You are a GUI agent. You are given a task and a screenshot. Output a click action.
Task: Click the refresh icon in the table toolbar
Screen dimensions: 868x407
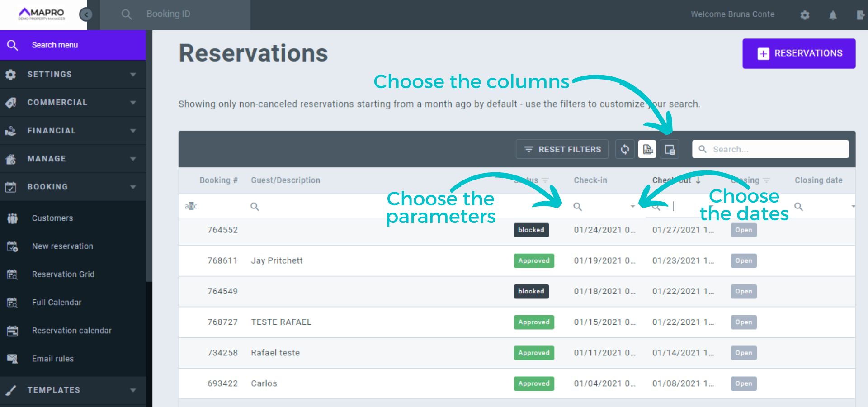(624, 149)
